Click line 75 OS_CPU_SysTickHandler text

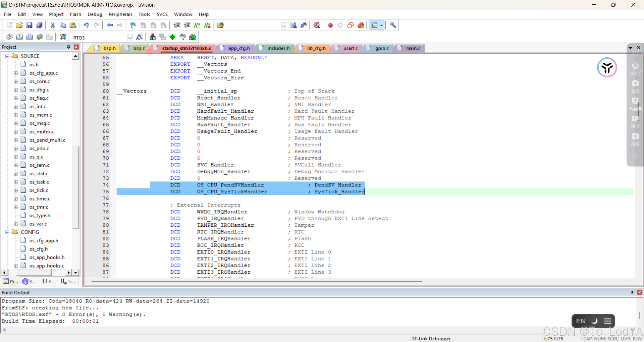(x=232, y=191)
